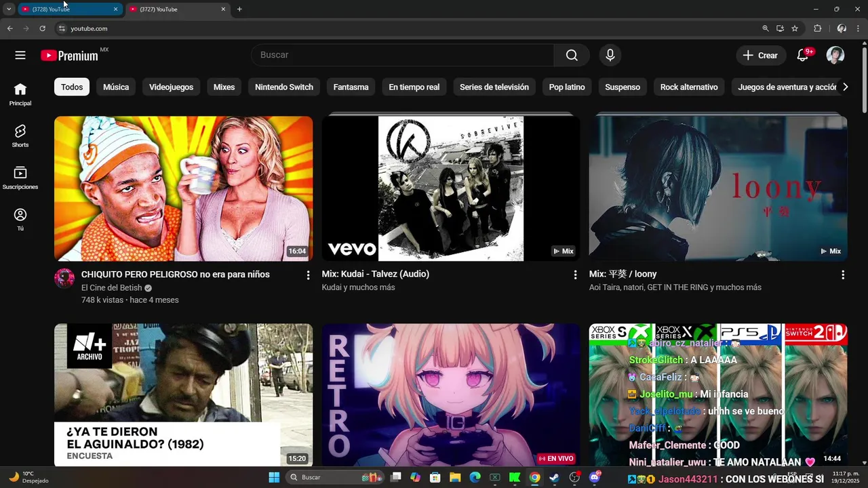Open Chrome three-dot menu
The width and height of the screenshot is (868, 488).
point(859,28)
